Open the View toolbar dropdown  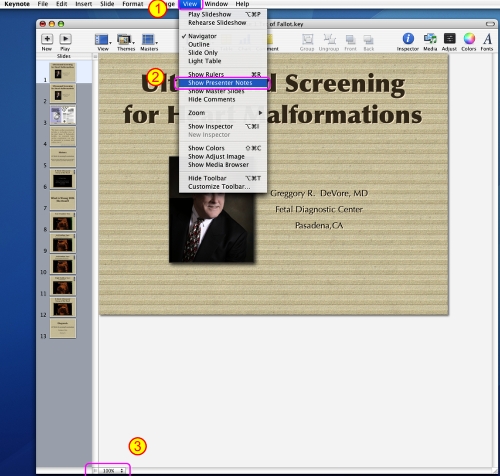click(103, 39)
